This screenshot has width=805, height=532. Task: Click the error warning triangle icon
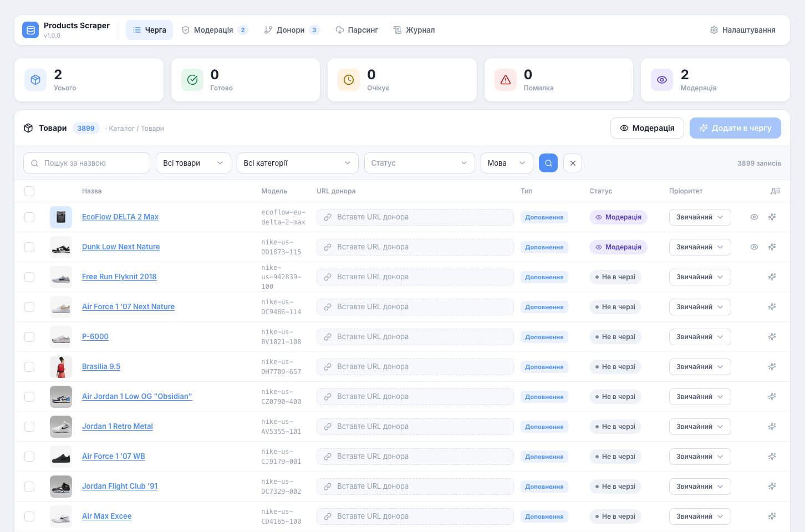(506, 80)
